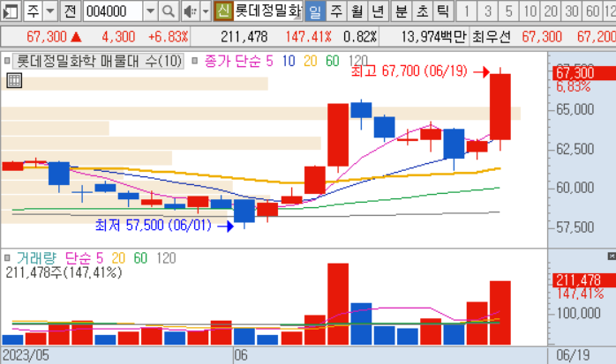Click the tallest red volume bar

point(338,304)
